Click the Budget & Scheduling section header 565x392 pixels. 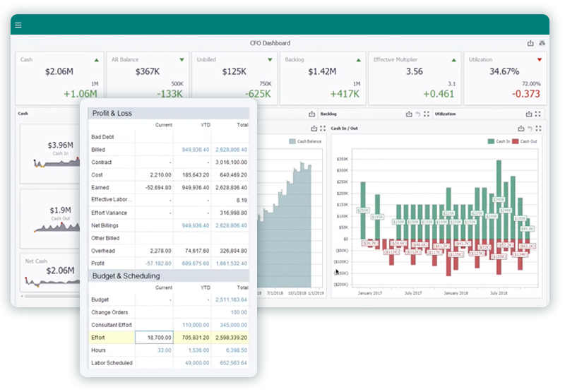pyautogui.click(x=169, y=276)
